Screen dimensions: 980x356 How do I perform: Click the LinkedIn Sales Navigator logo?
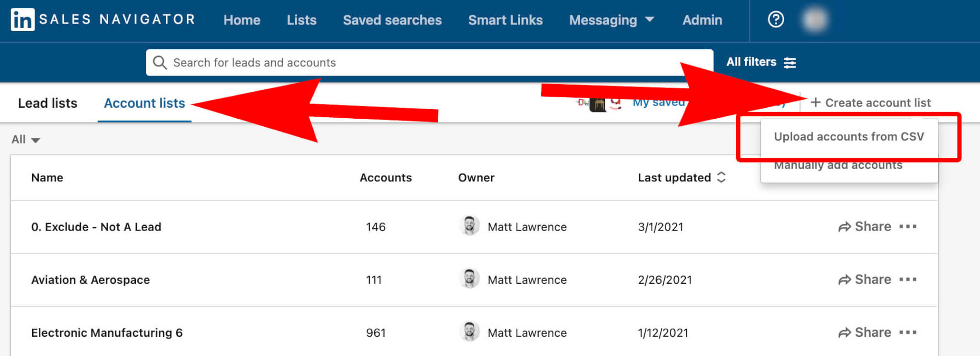103,20
